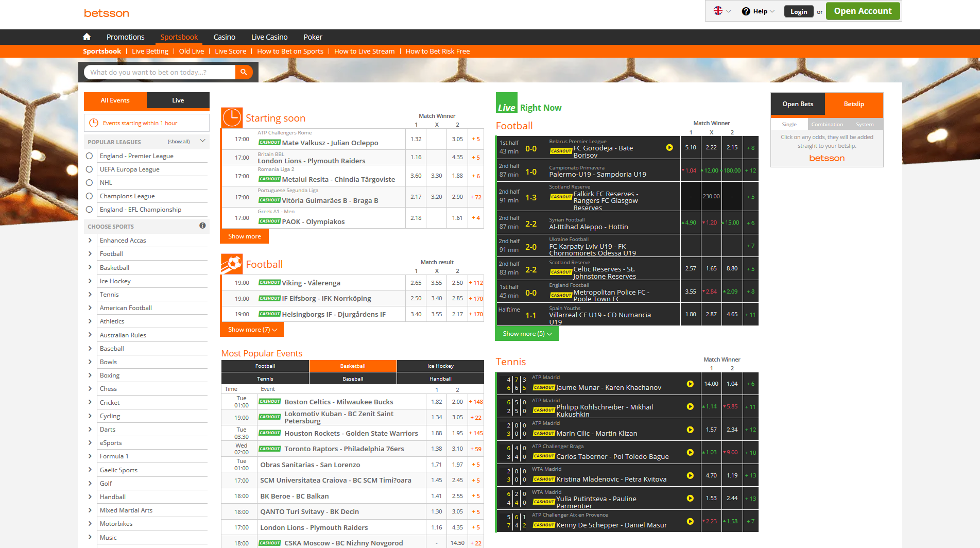This screenshot has height=548, width=980.
Task: Click the Starting soon clock icon
Action: coord(232,118)
